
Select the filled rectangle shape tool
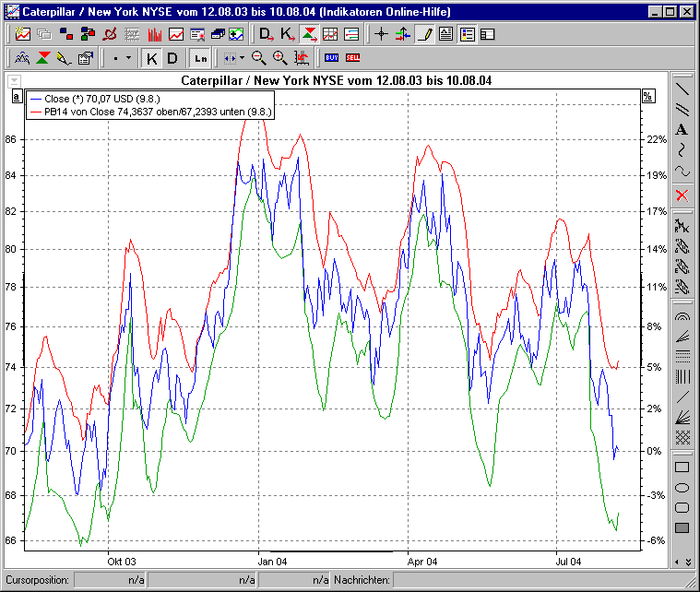click(x=682, y=527)
